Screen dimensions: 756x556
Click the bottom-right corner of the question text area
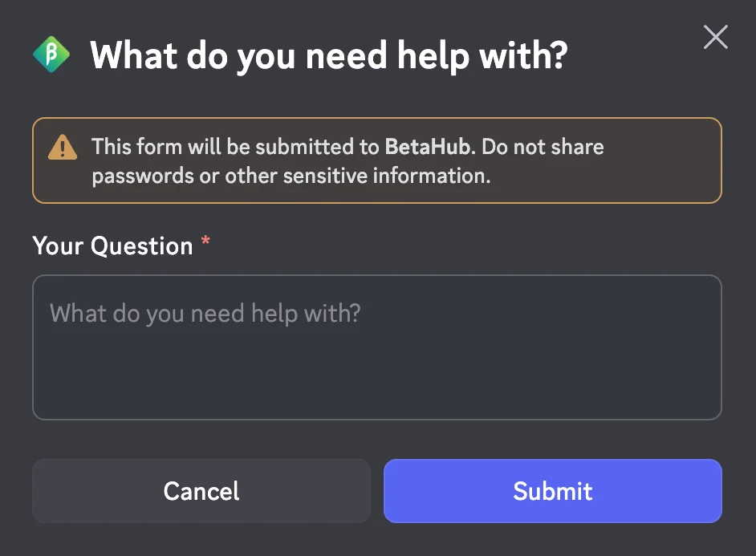pyautogui.click(x=713, y=411)
